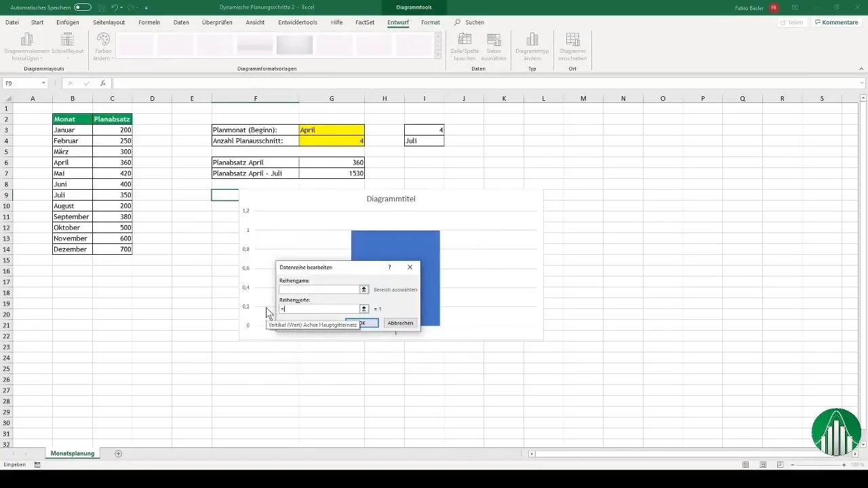The width and height of the screenshot is (868, 488).
Task: Open the Datei menu
Action: (12, 22)
